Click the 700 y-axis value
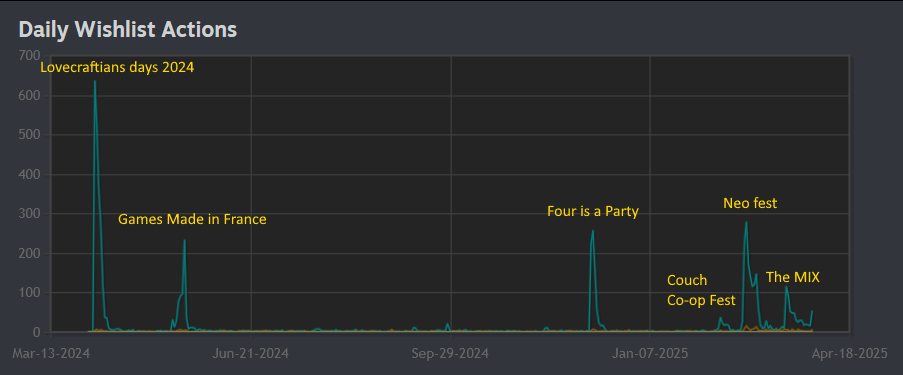 click(x=30, y=56)
